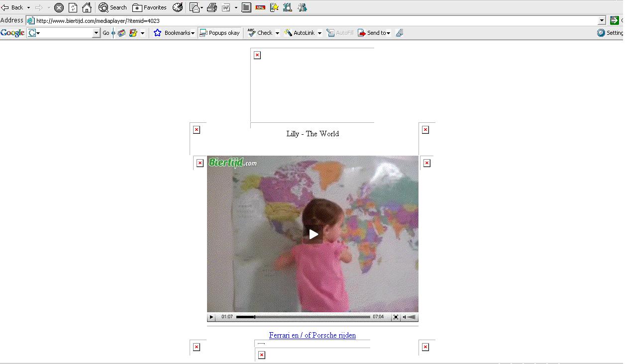Click the large play overlay on video
The image size is (628, 364).
(313, 234)
